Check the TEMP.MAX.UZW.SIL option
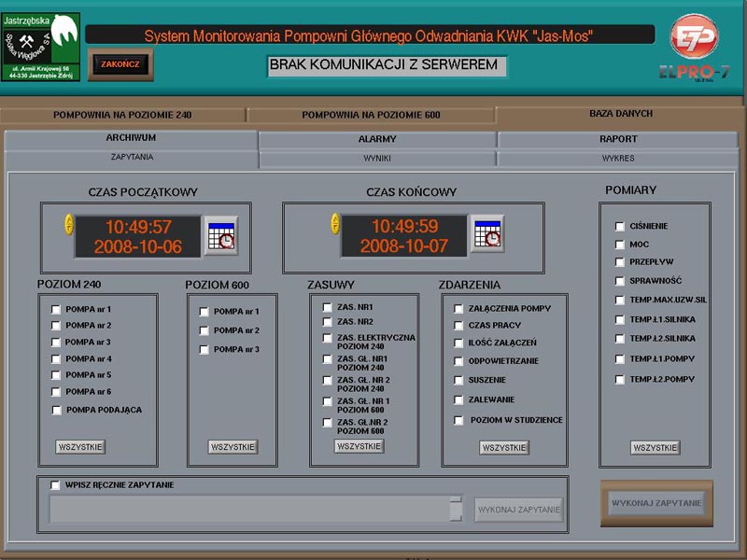The height and width of the screenshot is (560, 747). pyautogui.click(x=619, y=300)
